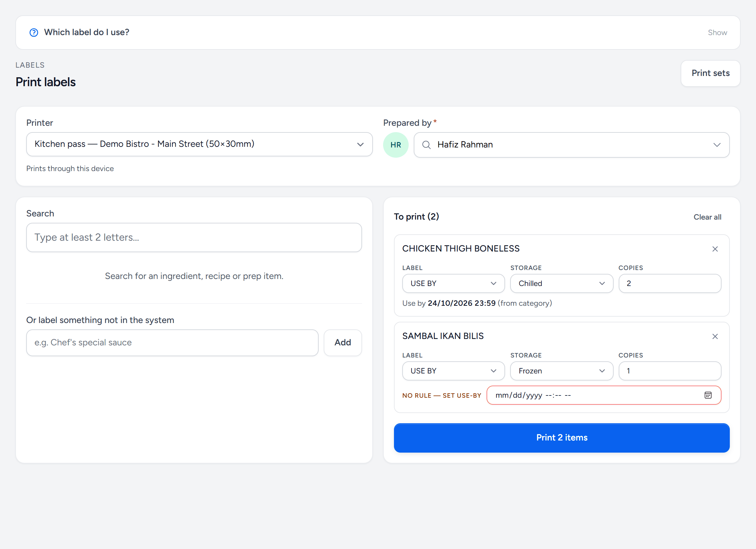This screenshot has width=756, height=549.
Task: Click Add for custom label item
Action: [342, 342]
